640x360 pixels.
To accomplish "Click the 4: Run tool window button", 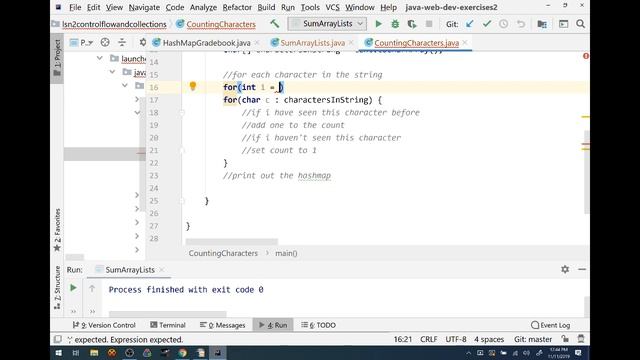I will pos(273,325).
